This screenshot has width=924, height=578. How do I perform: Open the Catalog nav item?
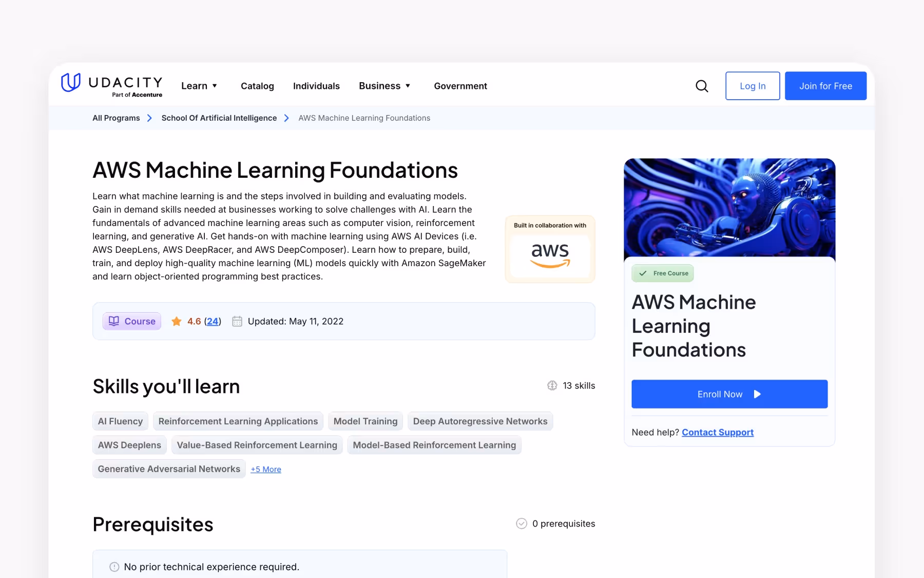tap(257, 86)
